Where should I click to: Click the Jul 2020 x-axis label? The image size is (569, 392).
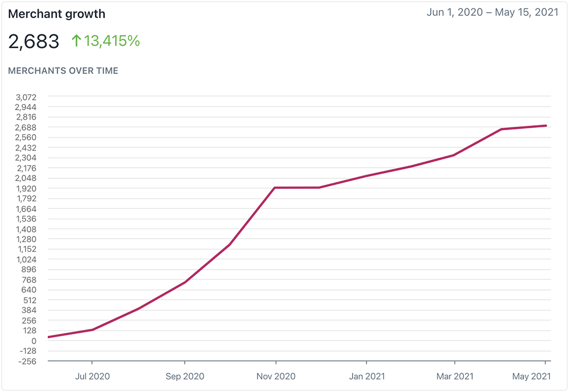pos(92,376)
